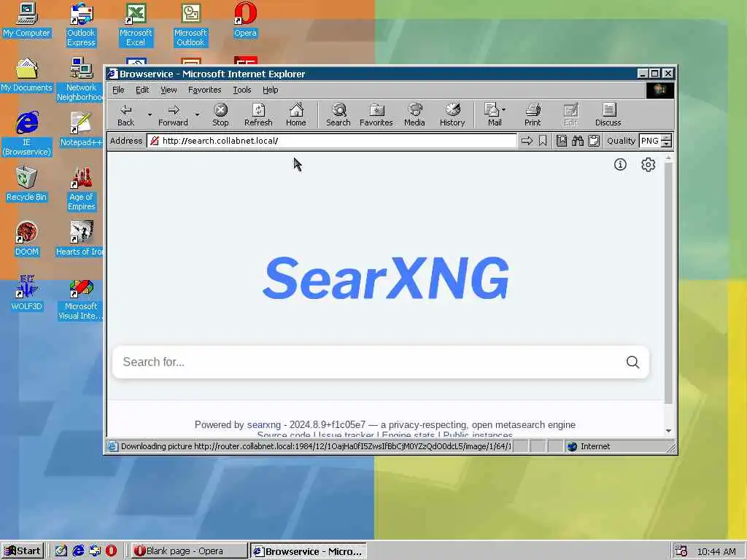
Task: Open the Start menu
Action: click(x=23, y=551)
